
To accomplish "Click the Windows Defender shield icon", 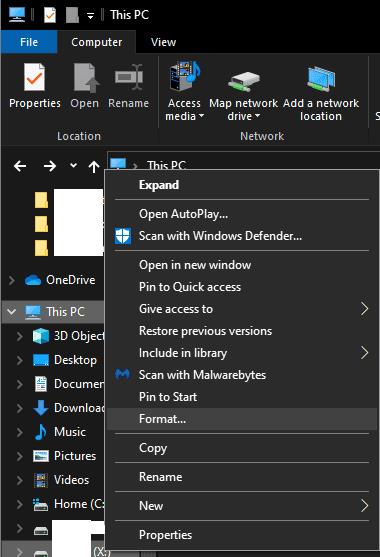I will click(x=123, y=236).
